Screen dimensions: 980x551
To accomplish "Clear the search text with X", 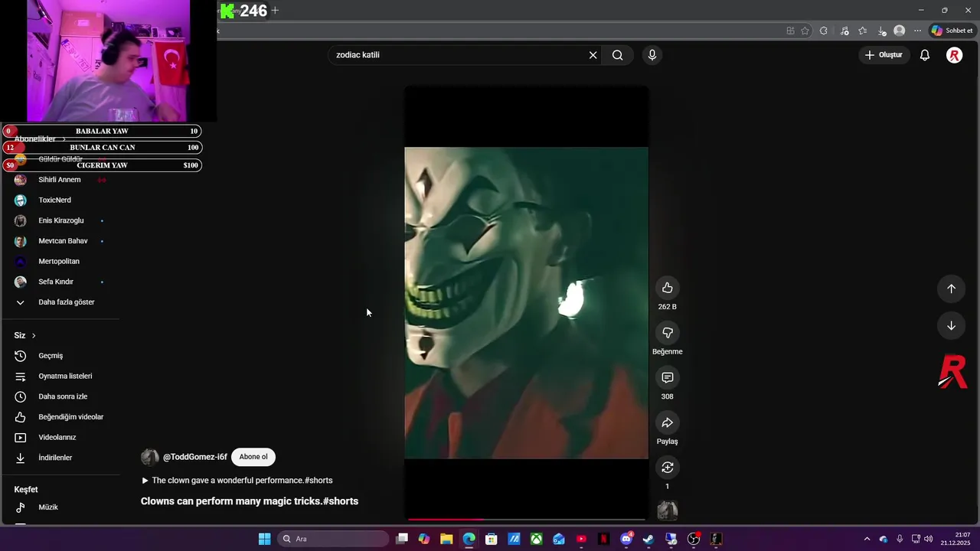I will [x=593, y=55].
